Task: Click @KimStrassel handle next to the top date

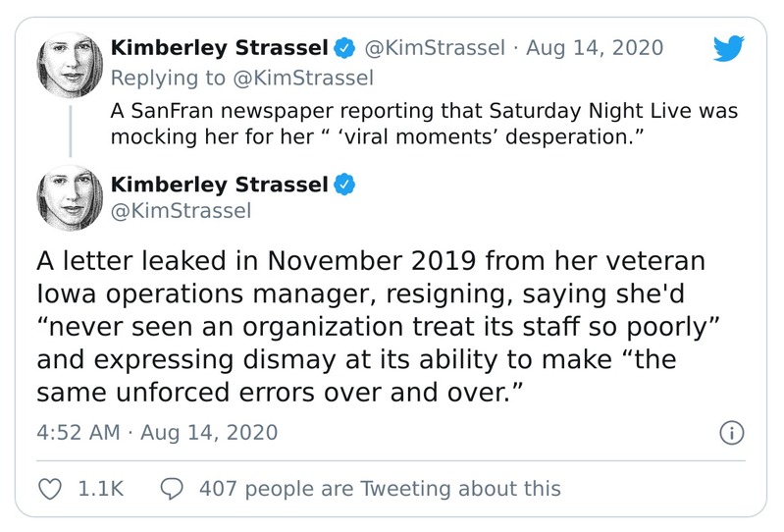Action: pos(437,47)
